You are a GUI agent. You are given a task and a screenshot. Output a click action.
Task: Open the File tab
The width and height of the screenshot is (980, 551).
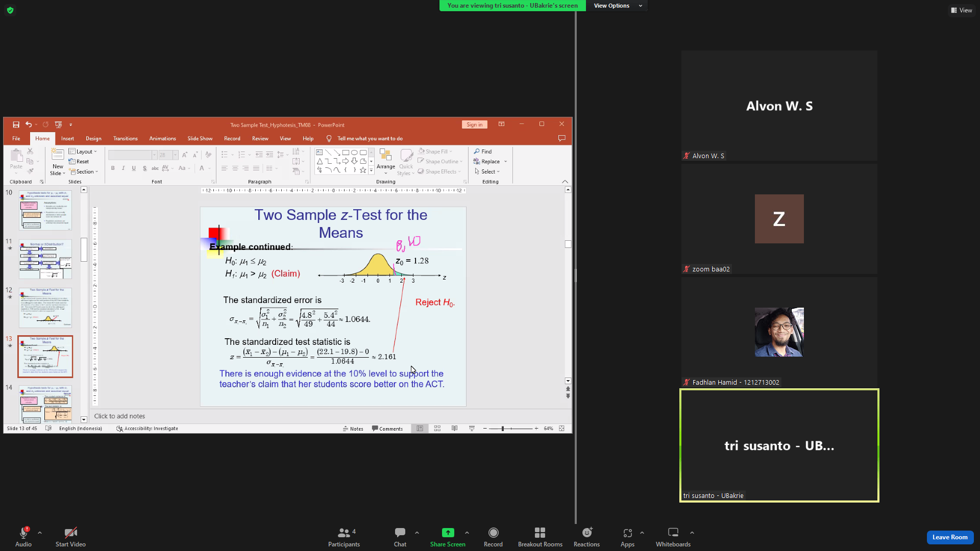[x=16, y=139]
